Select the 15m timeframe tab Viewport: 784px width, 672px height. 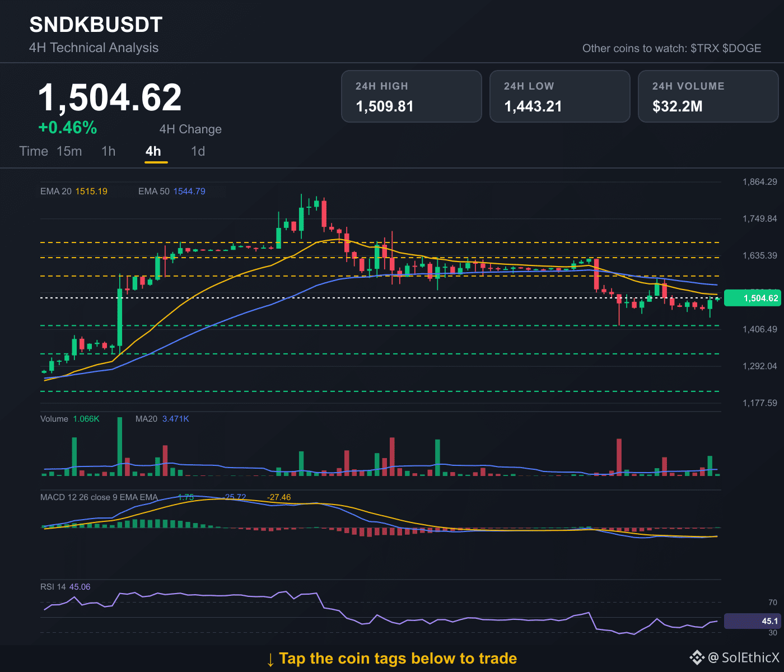coord(69,151)
